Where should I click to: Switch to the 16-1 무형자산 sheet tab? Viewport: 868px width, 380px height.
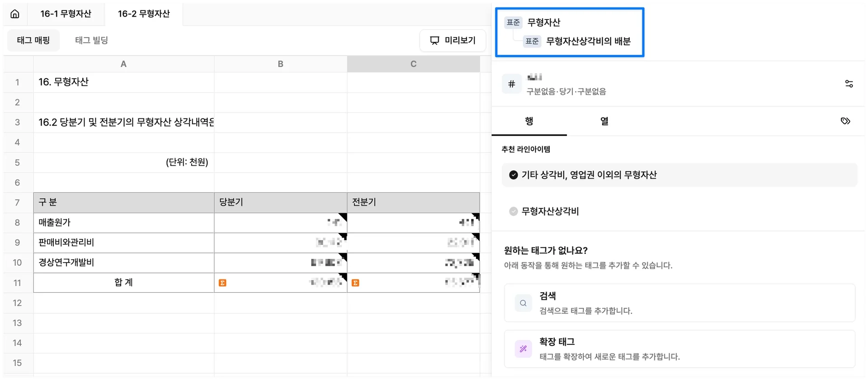[x=66, y=14]
